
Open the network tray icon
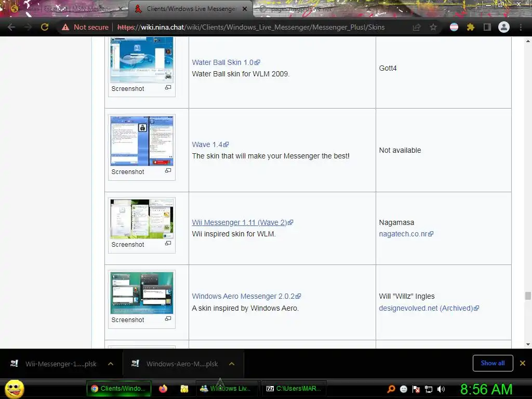coord(429,389)
